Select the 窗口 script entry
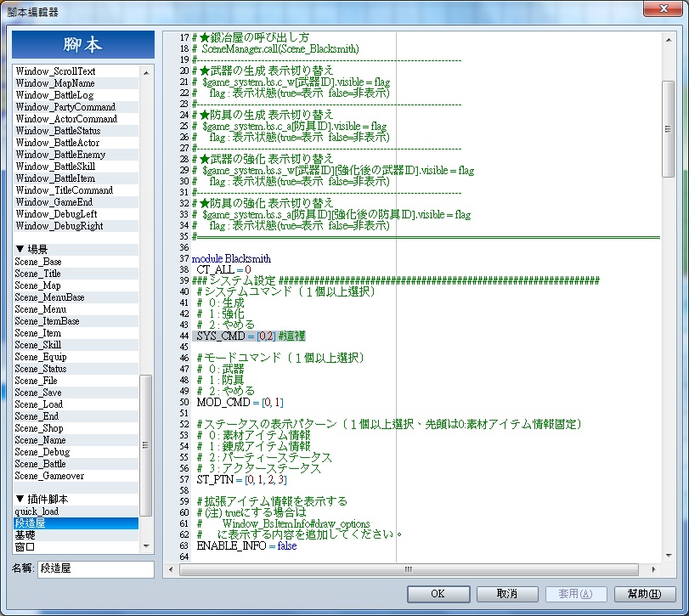The height and width of the screenshot is (616, 689). coord(76,547)
